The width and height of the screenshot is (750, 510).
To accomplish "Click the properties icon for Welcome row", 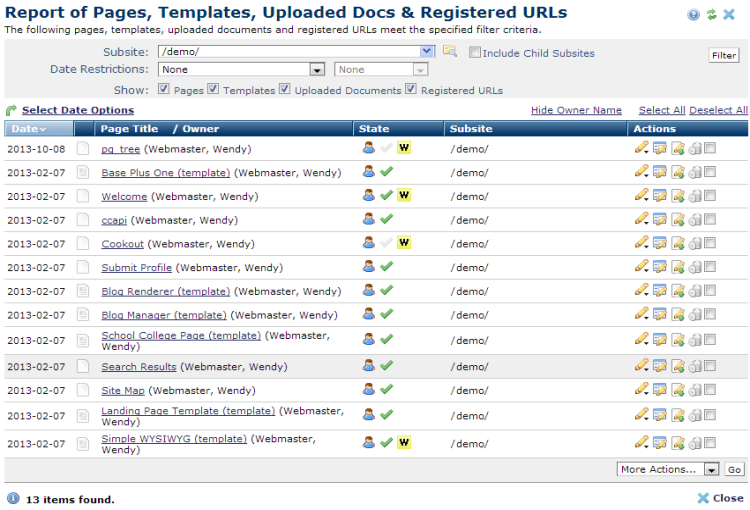I will pos(660,196).
